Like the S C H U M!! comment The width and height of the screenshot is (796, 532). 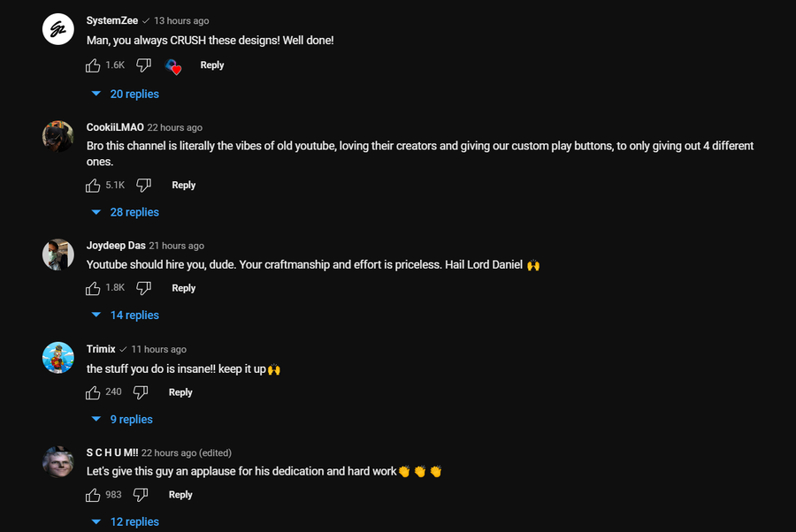click(93, 495)
